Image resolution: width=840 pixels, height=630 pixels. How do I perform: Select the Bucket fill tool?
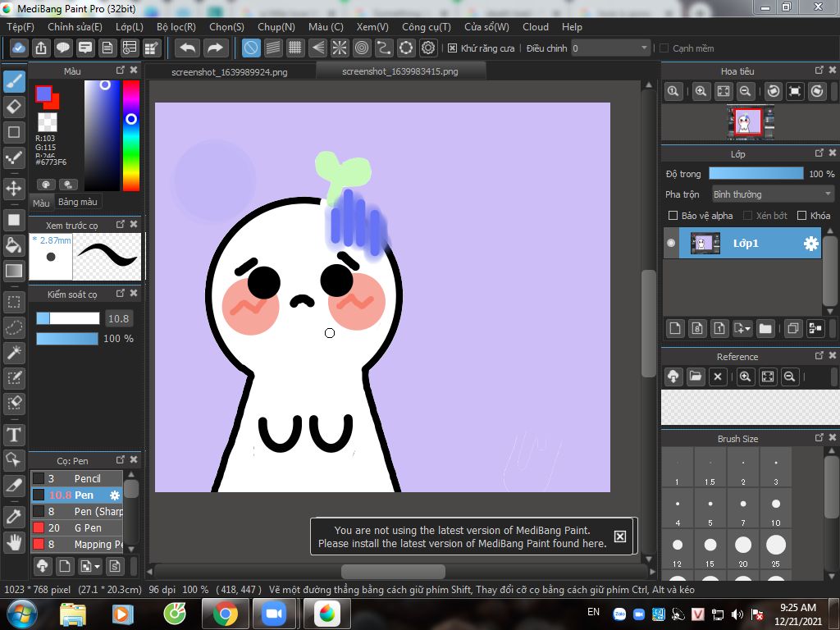[x=15, y=246]
